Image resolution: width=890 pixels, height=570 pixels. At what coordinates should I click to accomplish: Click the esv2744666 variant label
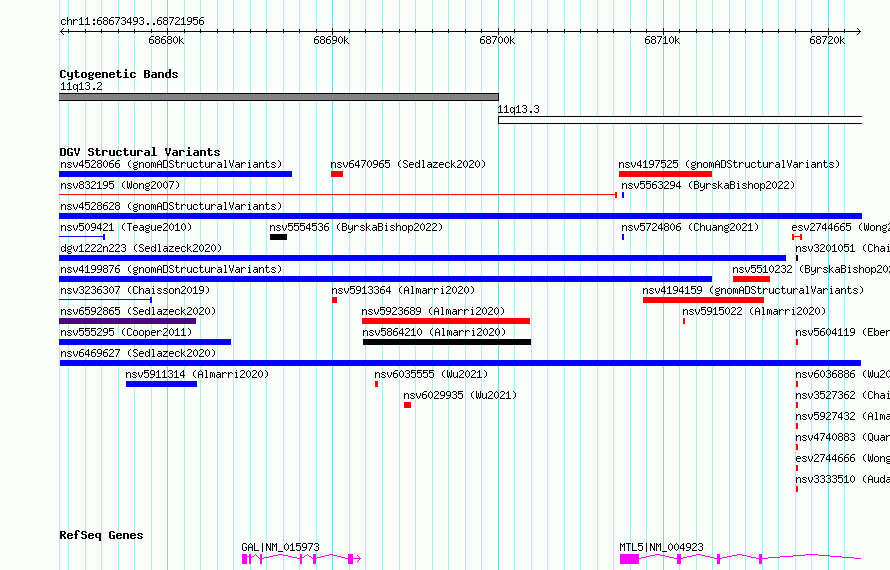click(x=842, y=459)
